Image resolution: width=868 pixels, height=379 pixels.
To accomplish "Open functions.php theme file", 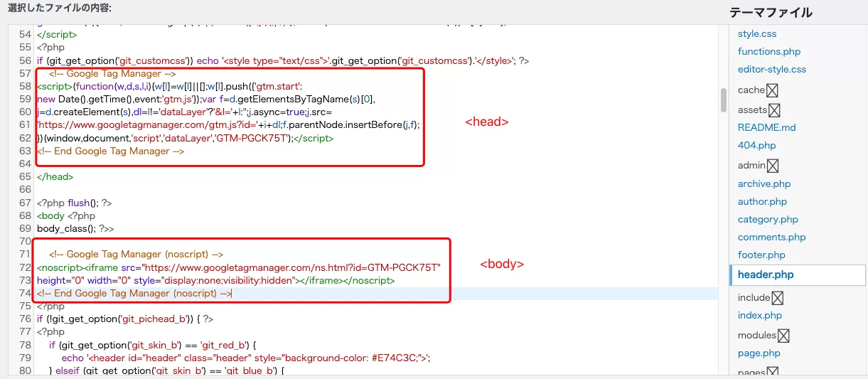I will [x=769, y=51].
